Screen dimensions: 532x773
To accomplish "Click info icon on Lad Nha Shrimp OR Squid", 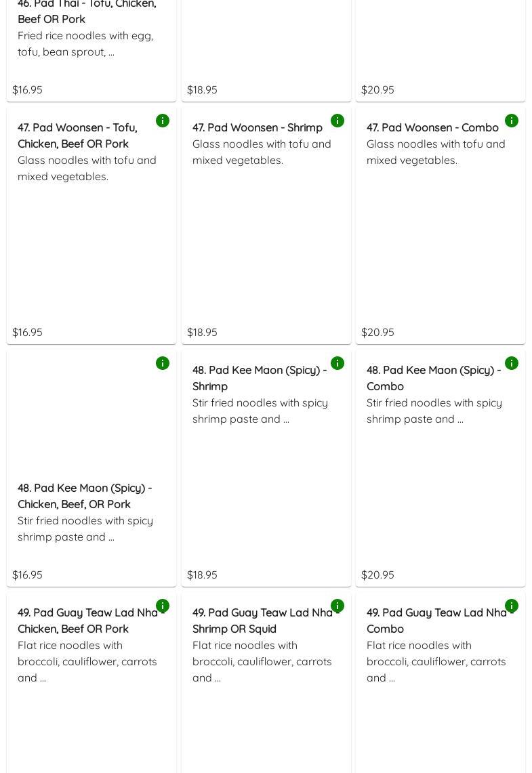I will (337, 606).
